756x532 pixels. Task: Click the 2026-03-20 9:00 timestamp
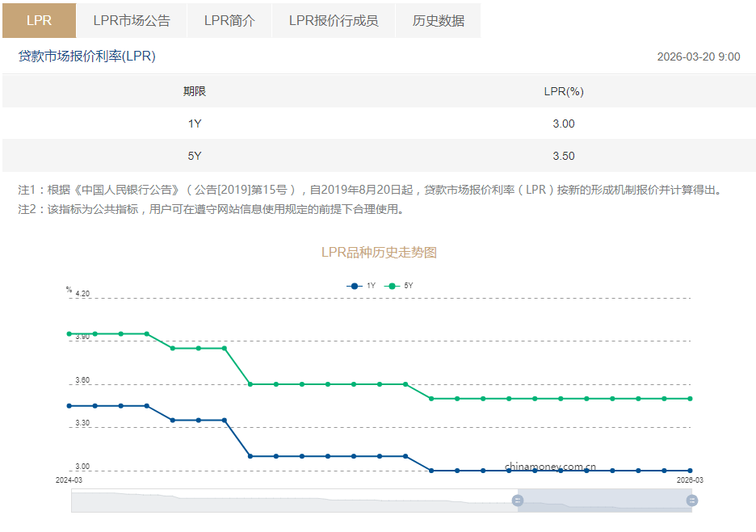tap(698, 57)
